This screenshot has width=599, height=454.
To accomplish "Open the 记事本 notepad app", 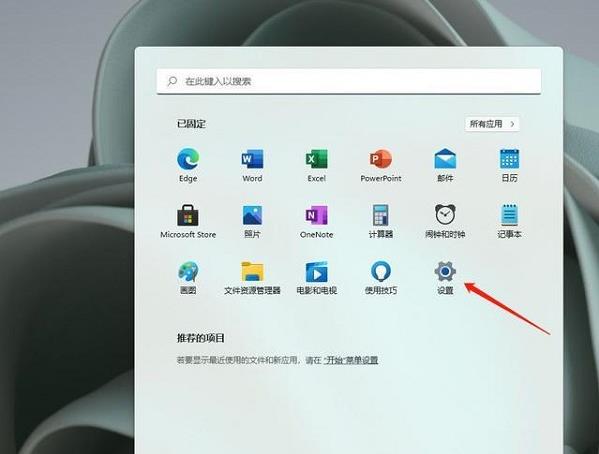I will pos(509,221).
